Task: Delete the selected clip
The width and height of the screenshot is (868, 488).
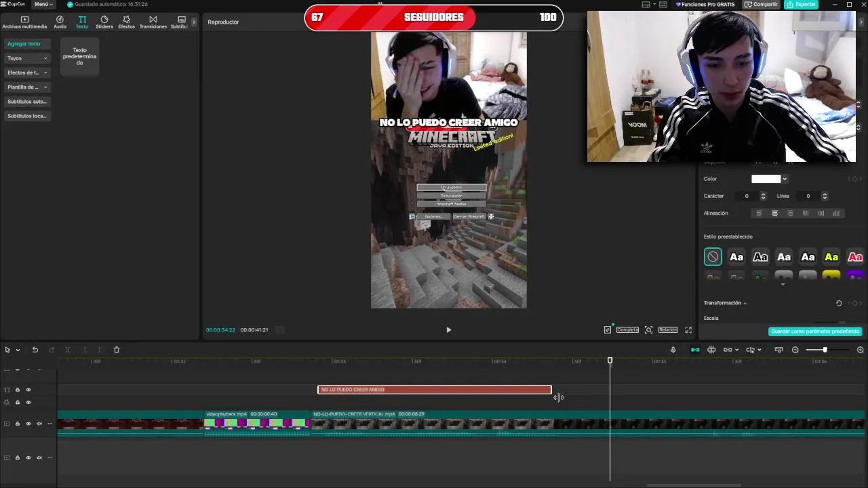Action: (117, 350)
